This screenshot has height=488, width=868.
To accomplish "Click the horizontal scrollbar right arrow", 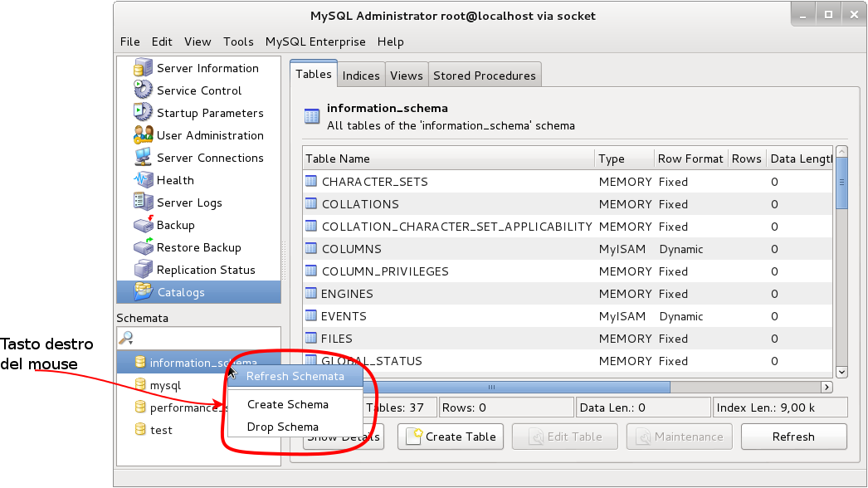I will tap(827, 387).
